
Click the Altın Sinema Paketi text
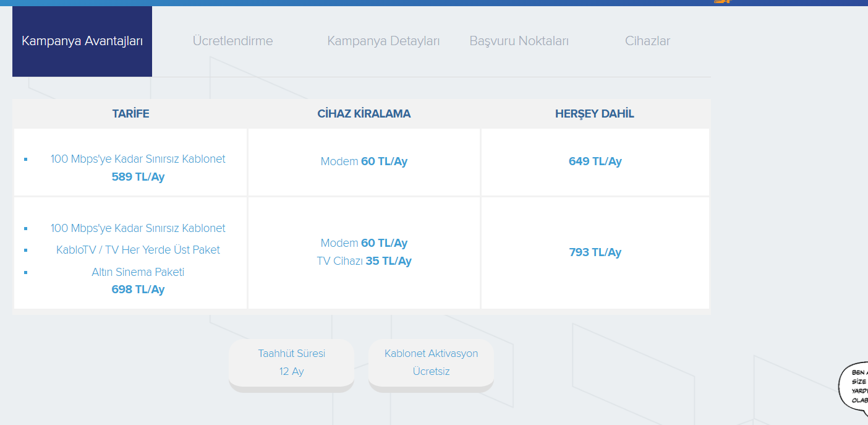138,272
